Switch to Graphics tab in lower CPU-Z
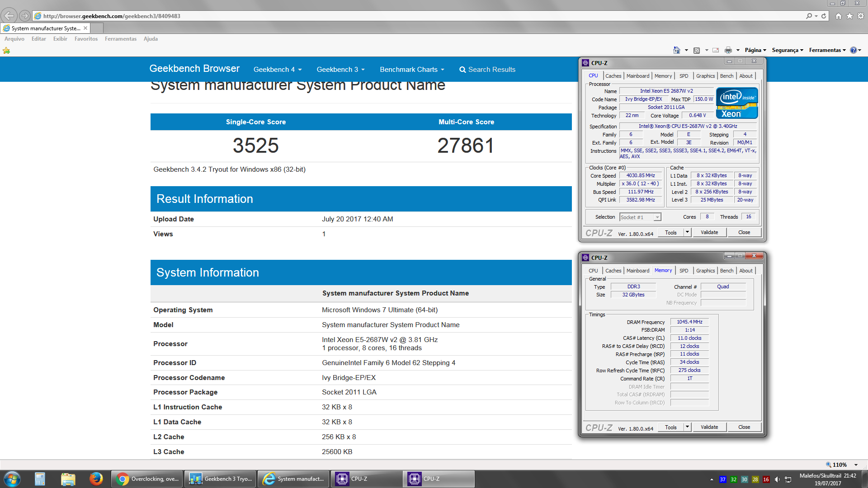Image resolution: width=868 pixels, height=488 pixels. pyautogui.click(x=705, y=271)
